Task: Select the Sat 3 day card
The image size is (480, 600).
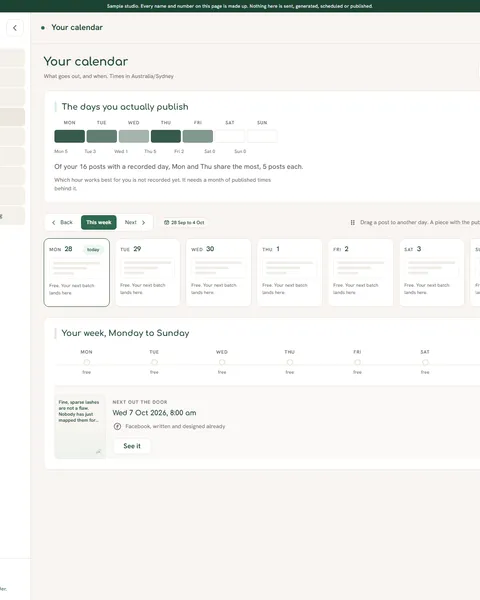Action: coord(432,272)
